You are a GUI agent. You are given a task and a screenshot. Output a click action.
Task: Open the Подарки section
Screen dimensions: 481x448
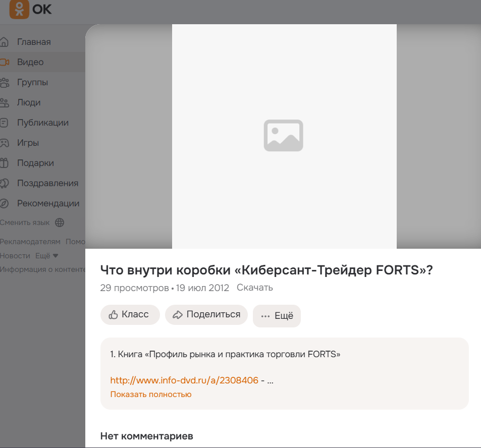pos(36,163)
